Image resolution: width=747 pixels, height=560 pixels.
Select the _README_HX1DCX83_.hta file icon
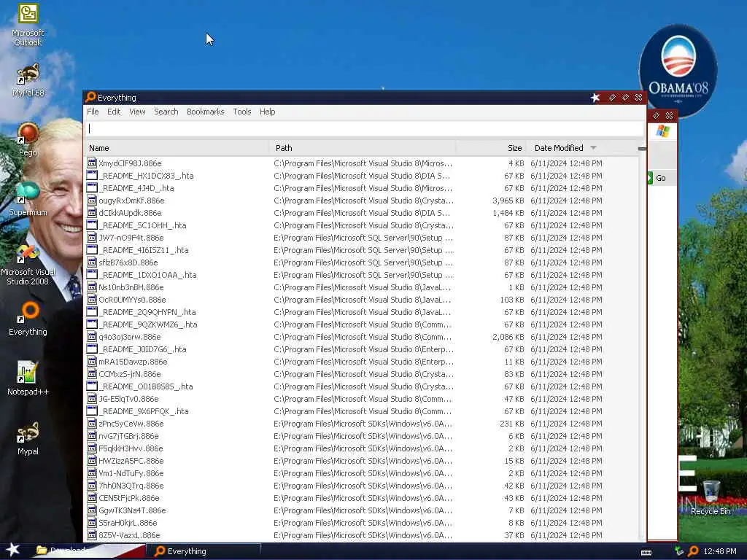[92, 175]
